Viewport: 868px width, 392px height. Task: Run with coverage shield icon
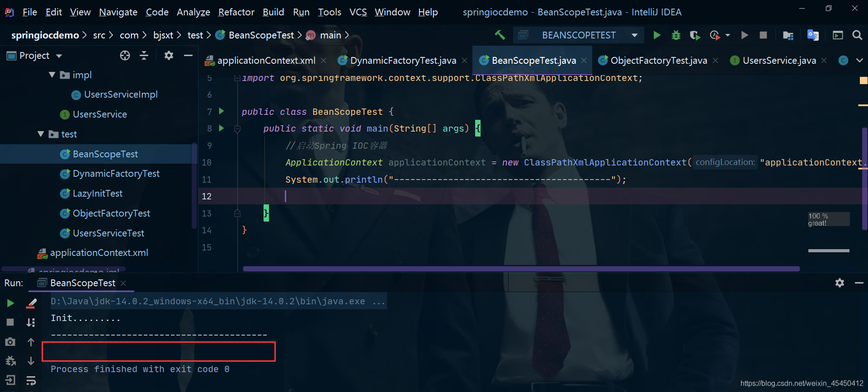click(695, 35)
